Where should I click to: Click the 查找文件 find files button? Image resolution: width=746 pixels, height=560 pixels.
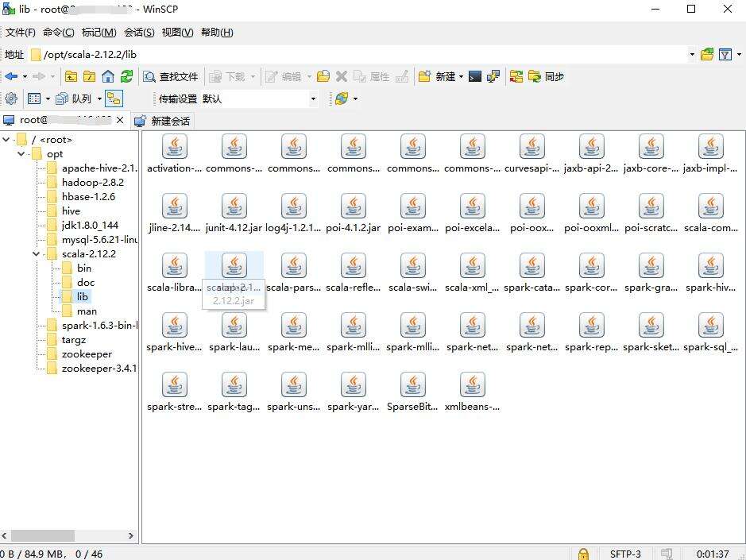coord(171,76)
